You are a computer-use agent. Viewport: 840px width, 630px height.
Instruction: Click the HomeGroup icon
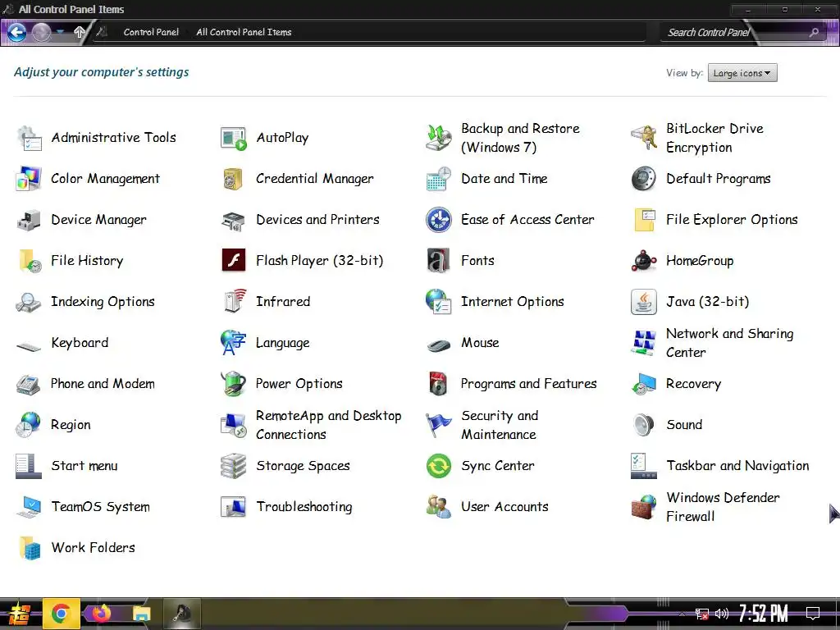[x=644, y=261]
